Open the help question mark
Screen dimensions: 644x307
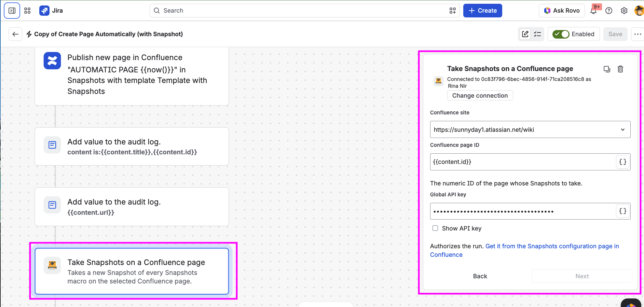[x=609, y=11]
